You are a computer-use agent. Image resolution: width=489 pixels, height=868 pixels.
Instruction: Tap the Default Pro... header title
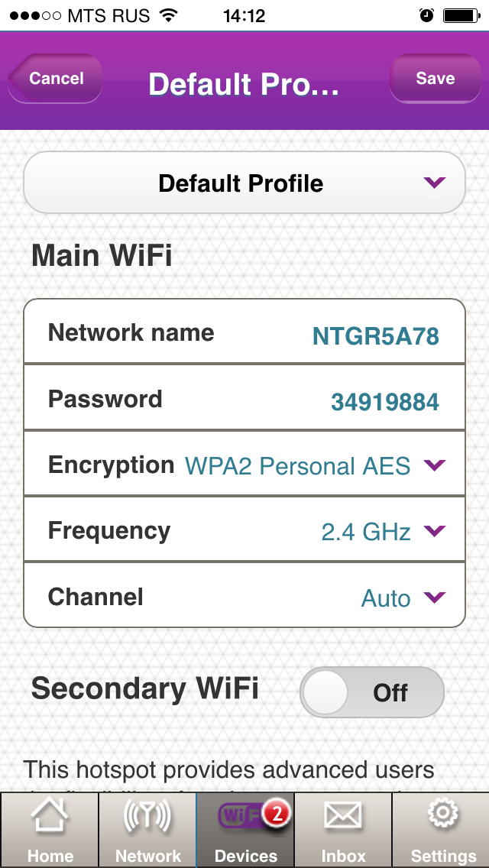click(x=243, y=84)
